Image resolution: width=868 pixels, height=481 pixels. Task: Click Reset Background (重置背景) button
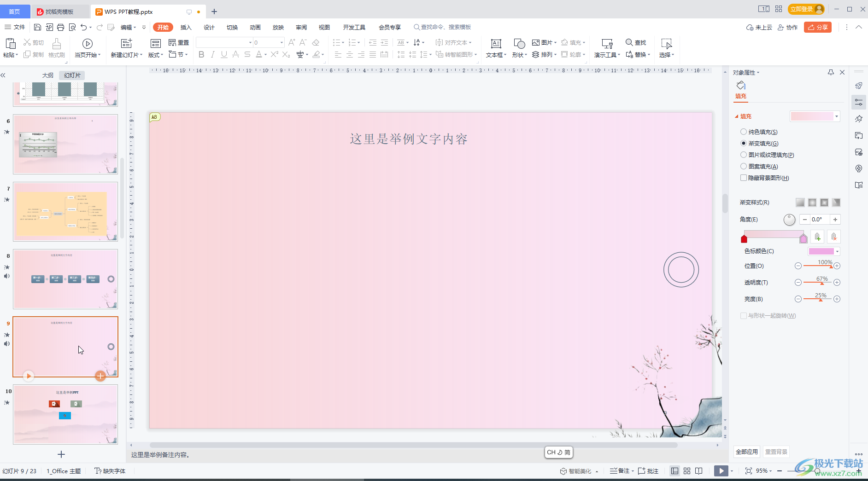[x=776, y=452]
